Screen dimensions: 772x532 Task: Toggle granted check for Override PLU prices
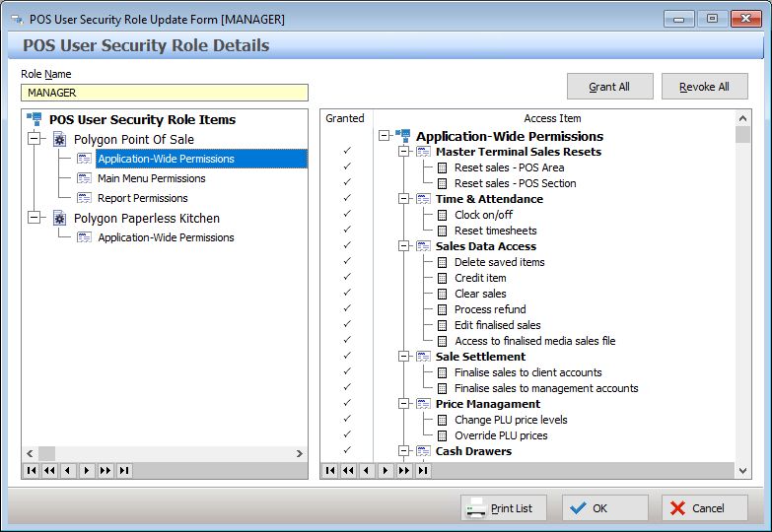(347, 434)
